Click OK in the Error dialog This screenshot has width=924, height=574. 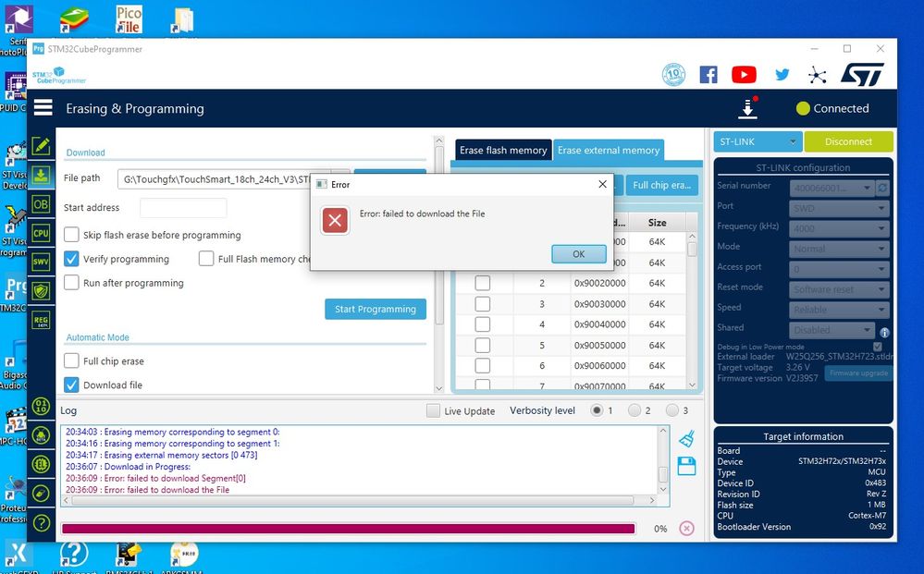[x=579, y=254]
